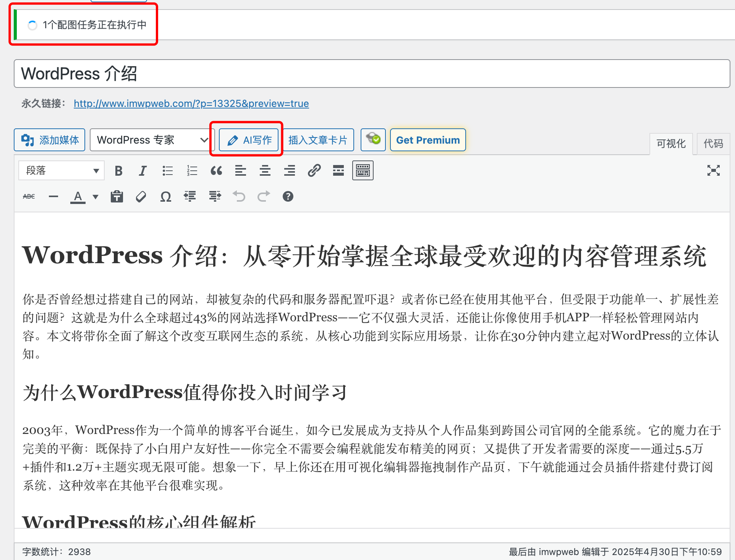
Task: Click the green check plugin icon button
Action: click(x=373, y=140)
